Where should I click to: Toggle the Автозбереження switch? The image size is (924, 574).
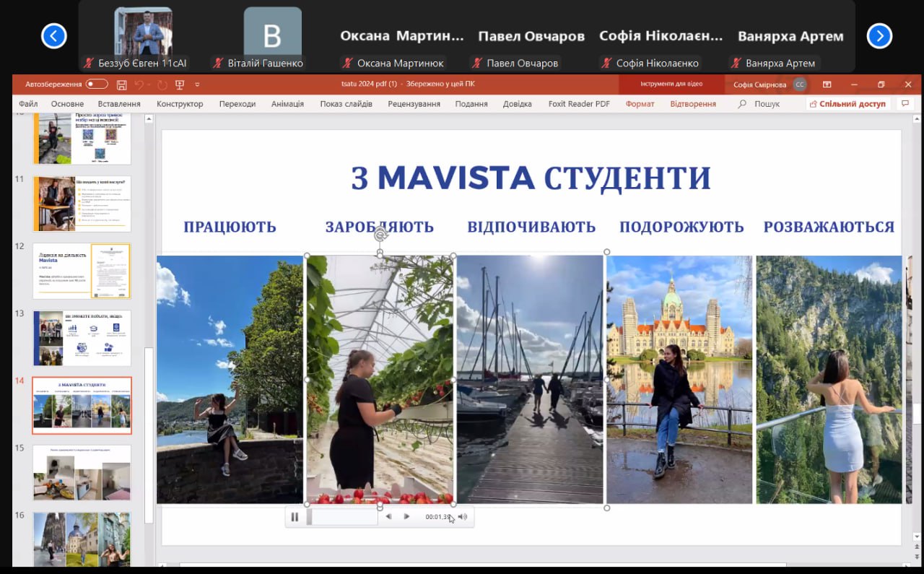point(97,84)
